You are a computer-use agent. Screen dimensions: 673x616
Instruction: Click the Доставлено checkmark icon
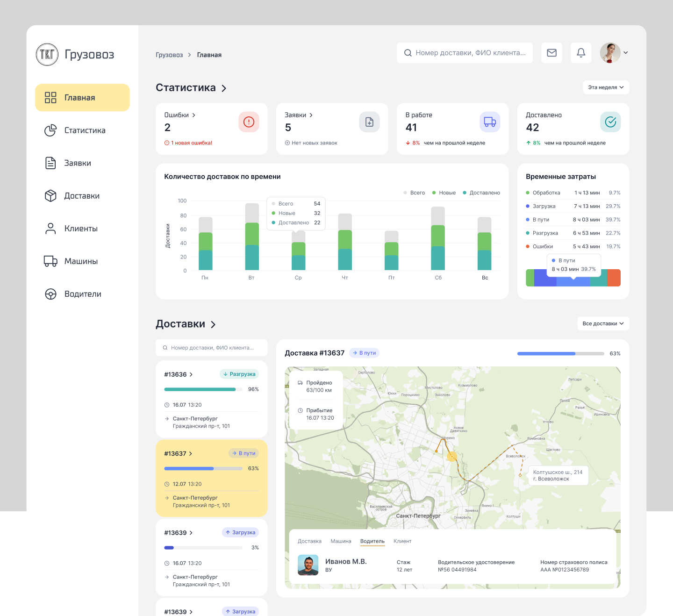[610, 122]
